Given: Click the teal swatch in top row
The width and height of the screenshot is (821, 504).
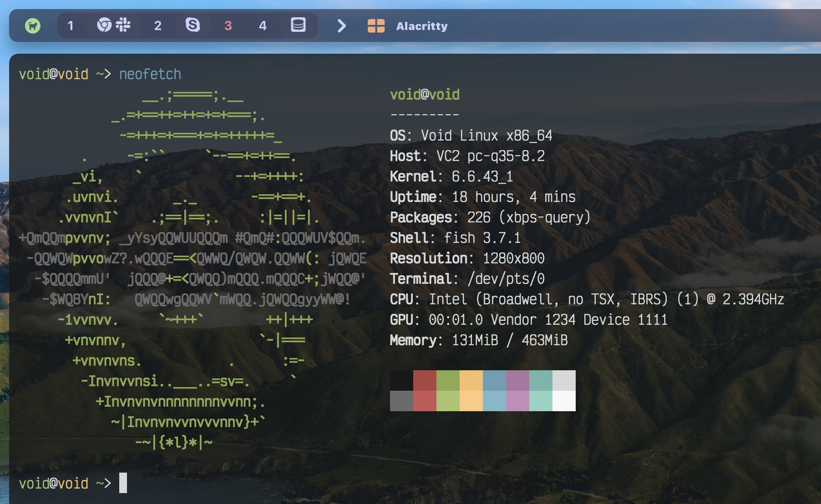Looking at the screenshot, I should pos(541,380).
